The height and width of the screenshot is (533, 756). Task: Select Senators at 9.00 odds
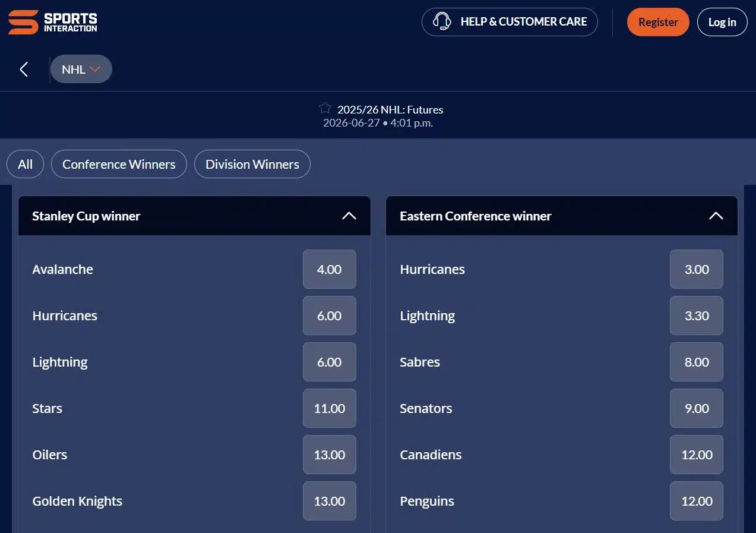click(696, 408)
